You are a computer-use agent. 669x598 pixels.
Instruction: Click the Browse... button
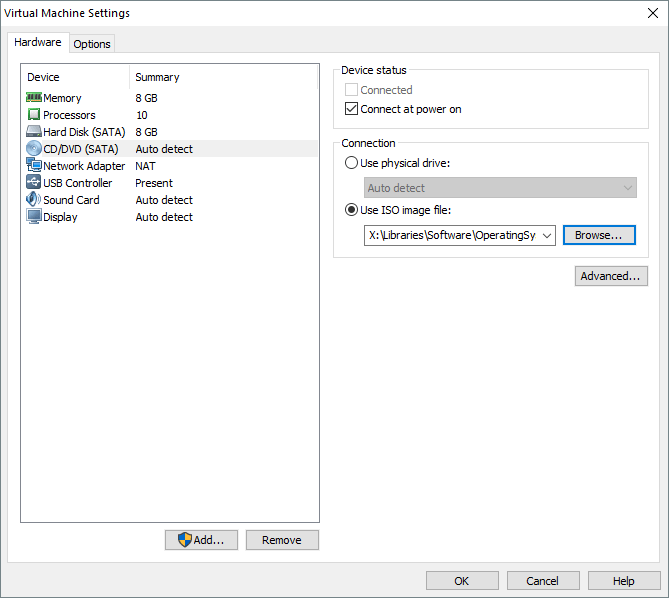pyautogui.click(x=598, y=235)
